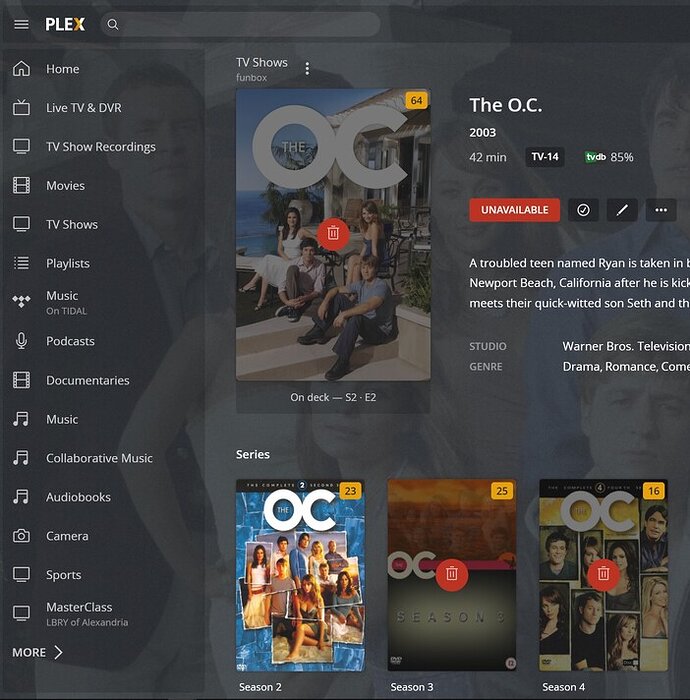690x700 pixels.
Task: Select the Movies film strip icon
Action: click(x=21, y=185)
